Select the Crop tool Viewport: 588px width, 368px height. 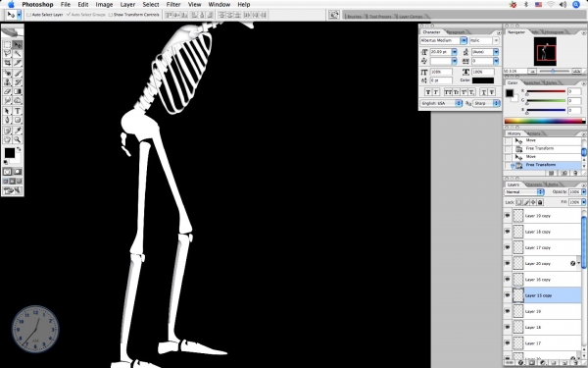[8, 63]
